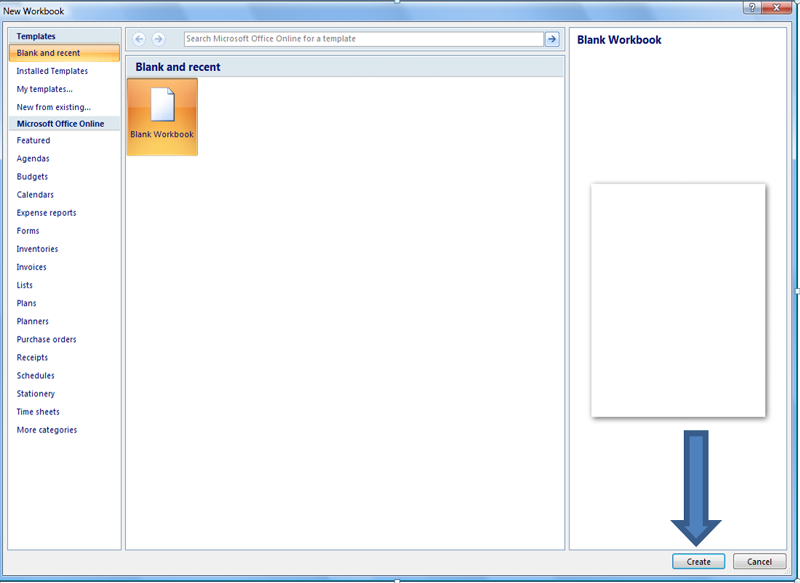Click the back navigation arrow icon
This screenshot has height=583, width=800.
click(139, 39)
